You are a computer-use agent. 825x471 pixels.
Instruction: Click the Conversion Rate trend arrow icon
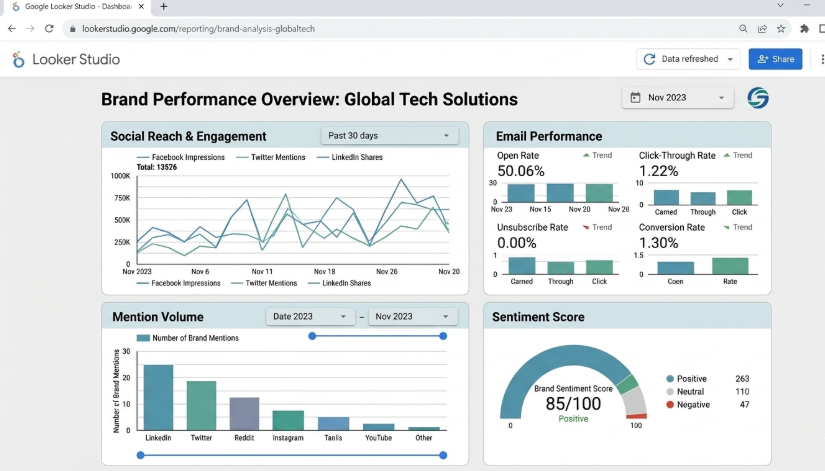(x=727, y=227)
